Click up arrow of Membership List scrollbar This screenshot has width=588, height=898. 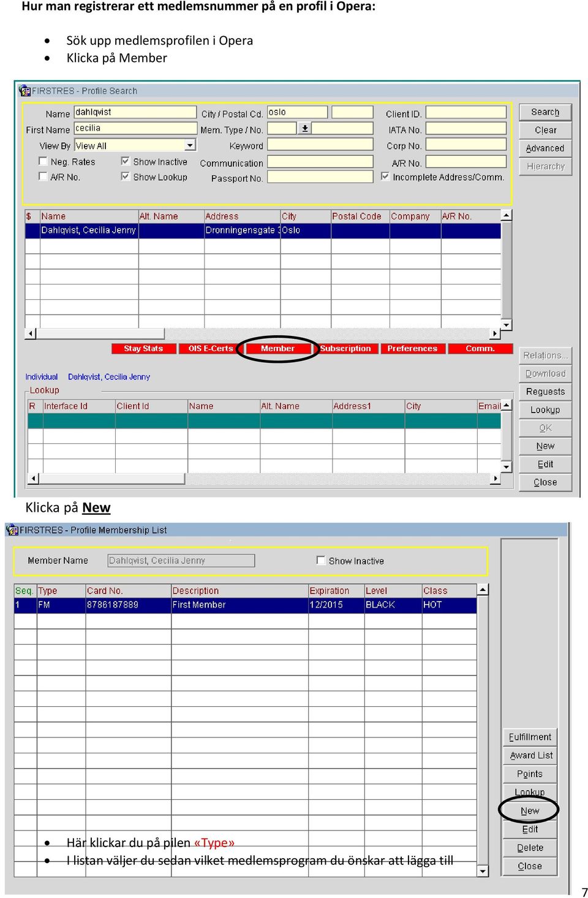[483, 590]
